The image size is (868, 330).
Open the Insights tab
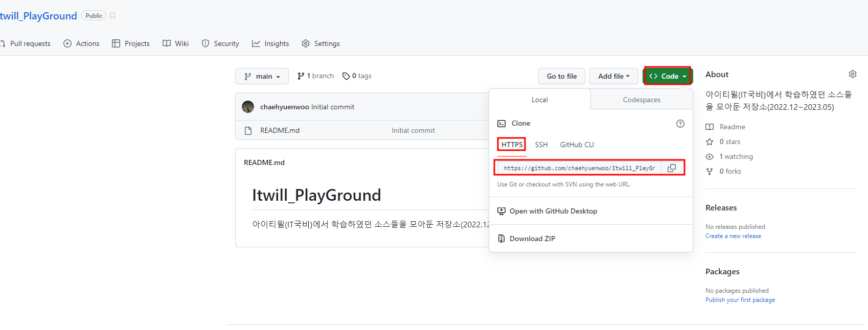pos(270,43)
